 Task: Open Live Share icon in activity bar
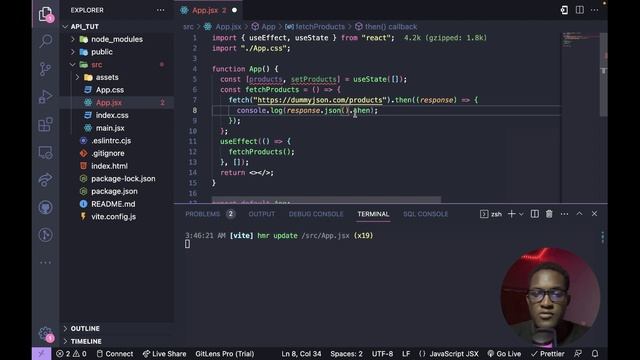tap(45, 180)
